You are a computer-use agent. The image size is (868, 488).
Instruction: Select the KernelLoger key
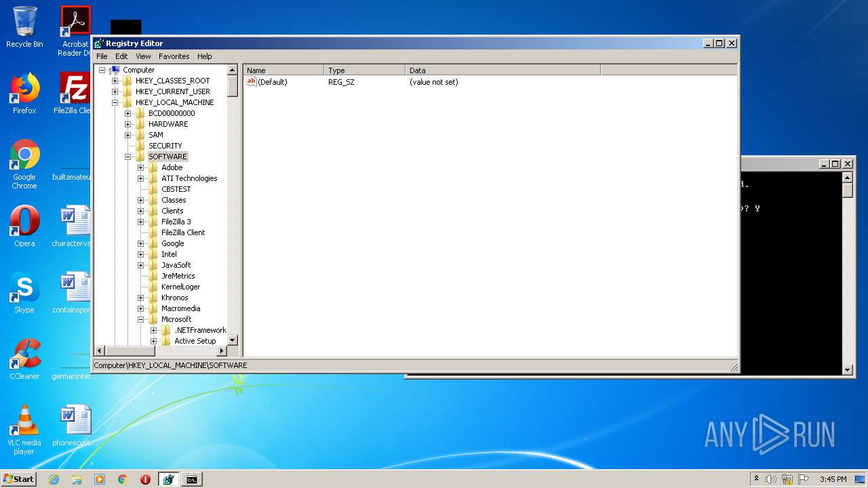coord(180,287)
